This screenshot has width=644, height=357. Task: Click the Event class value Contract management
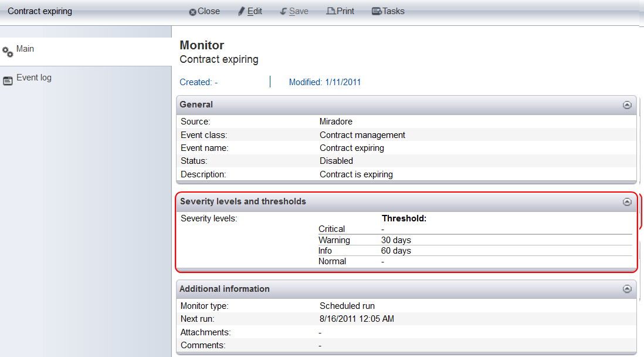pyautogui.click(x=362, y=135)
